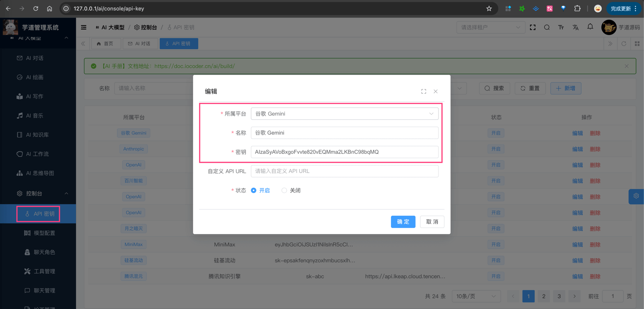This screenshot has width=644, height=309.
Task: Open the 所属平台 dropdown
Action: [x=344, y=114]
